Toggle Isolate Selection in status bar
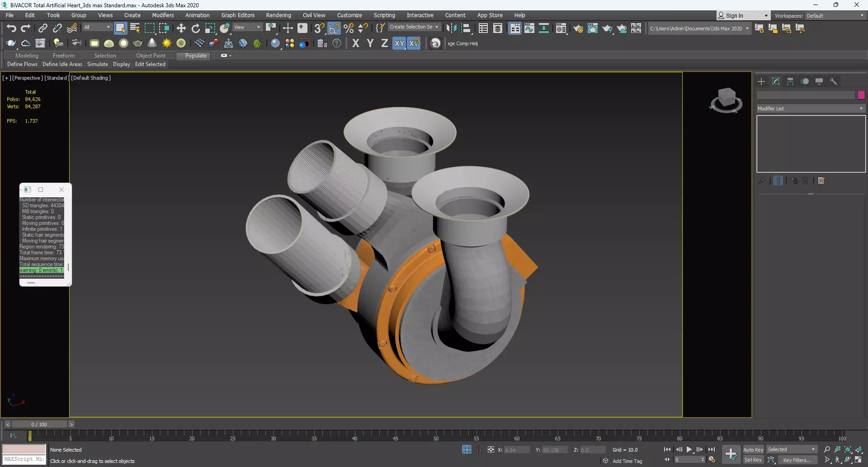Image resolution: width=868 pixels, height=467 pixels. coord(467,449)
